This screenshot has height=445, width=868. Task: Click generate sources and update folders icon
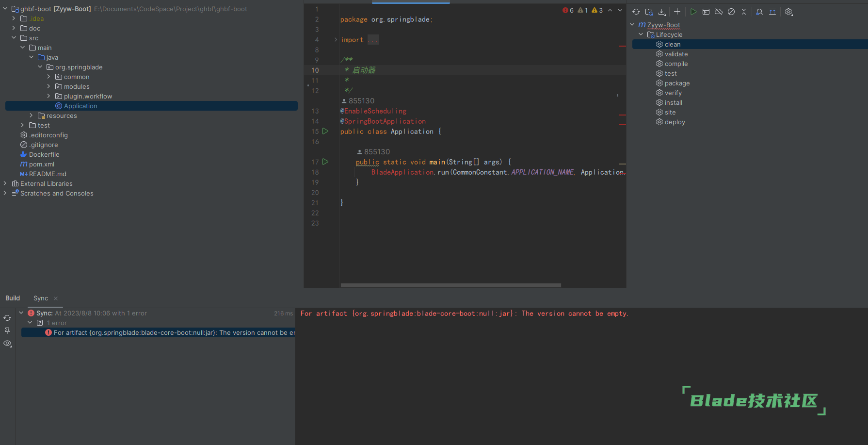(x=649, y=12)
